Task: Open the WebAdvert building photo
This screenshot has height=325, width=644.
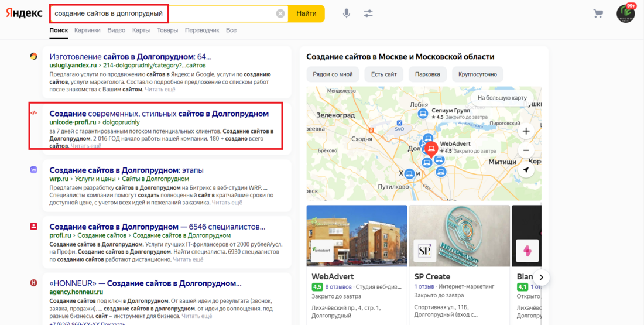Action: click(x=357, y=236)
